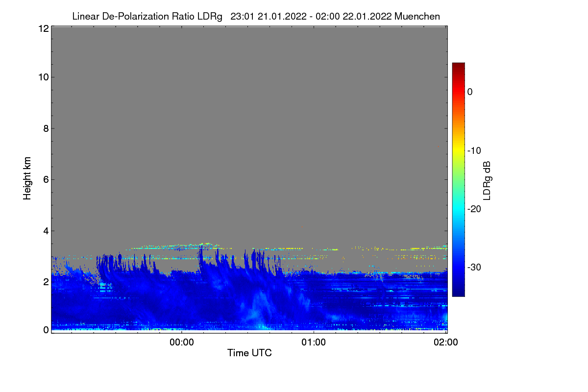588x392 pixels.
Task: Click the height tick label '8'
Action: [45, 128]
